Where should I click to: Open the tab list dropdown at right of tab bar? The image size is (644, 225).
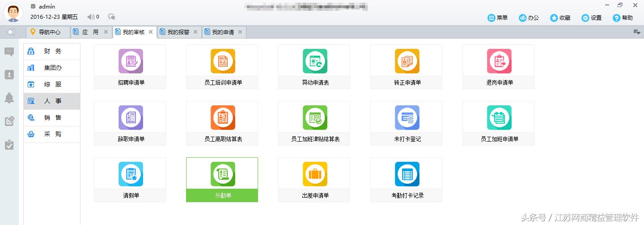pyautogui.click(x=637, y=32)
